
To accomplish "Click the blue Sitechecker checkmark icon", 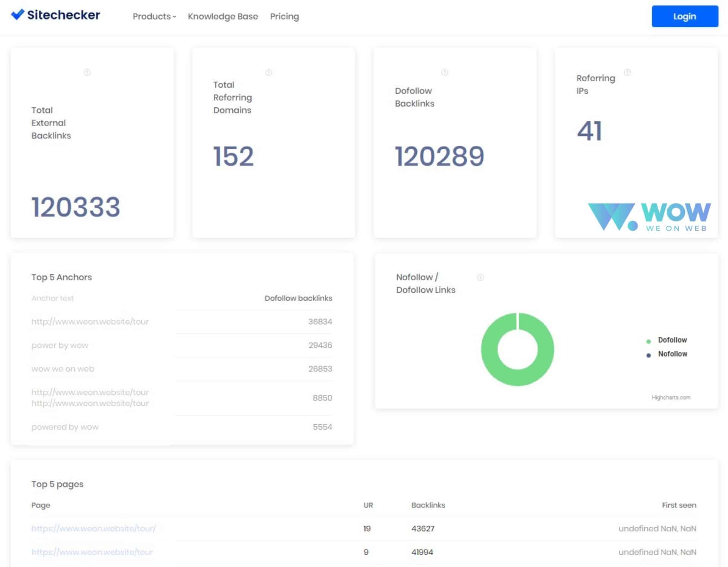I will click(18, 14).
